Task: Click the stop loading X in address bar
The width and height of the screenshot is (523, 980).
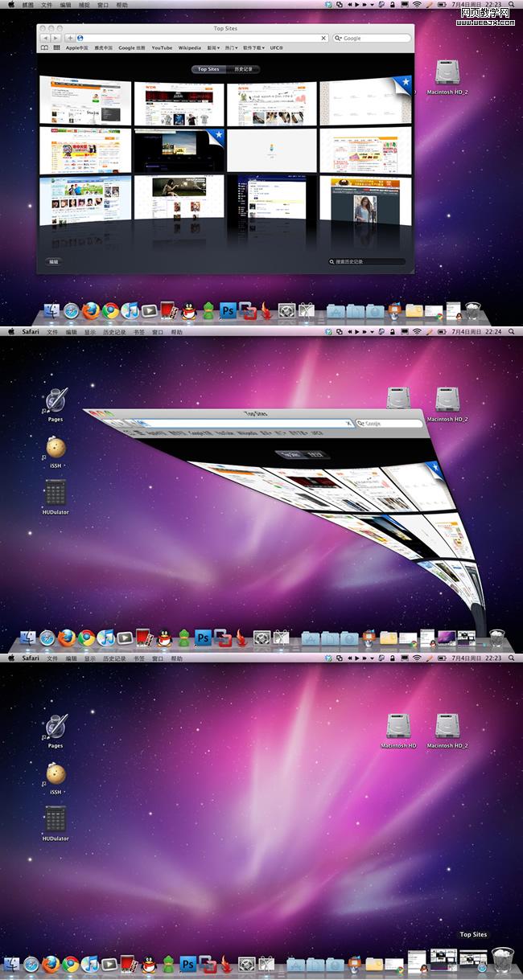Action: 323,38
